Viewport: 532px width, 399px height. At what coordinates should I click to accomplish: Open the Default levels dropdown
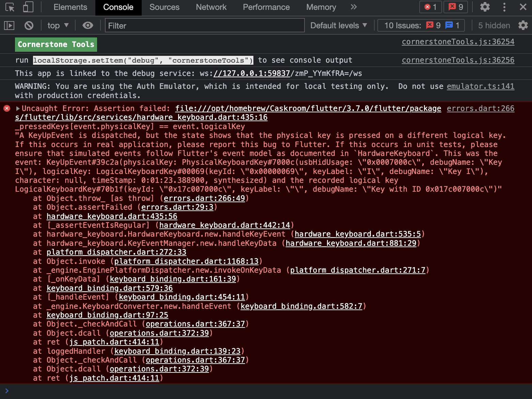click(x=338, y=25)
